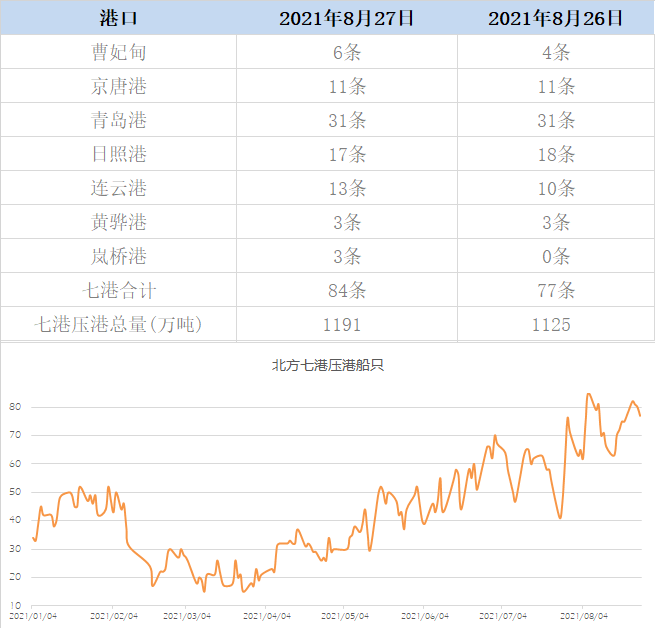Click the 2021/05/04 x-axis date label
655x628 pixels.
(x=350, y=617)
